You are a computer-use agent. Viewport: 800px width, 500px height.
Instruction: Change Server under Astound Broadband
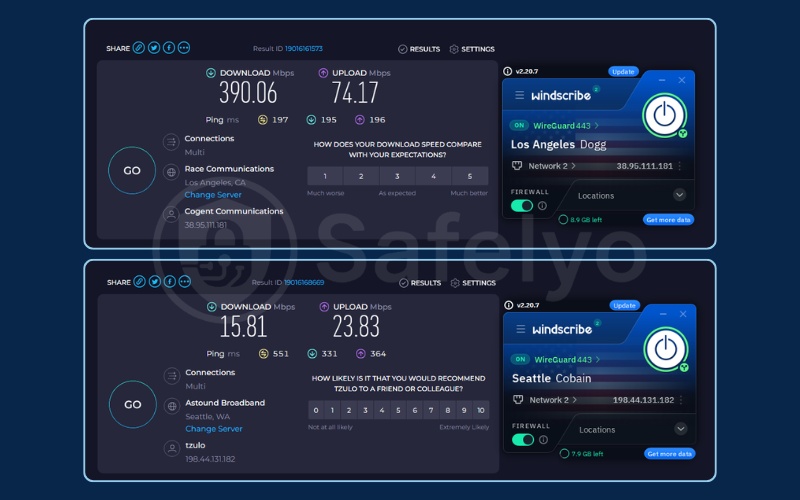pyautogui.click(x=214, y=429)
